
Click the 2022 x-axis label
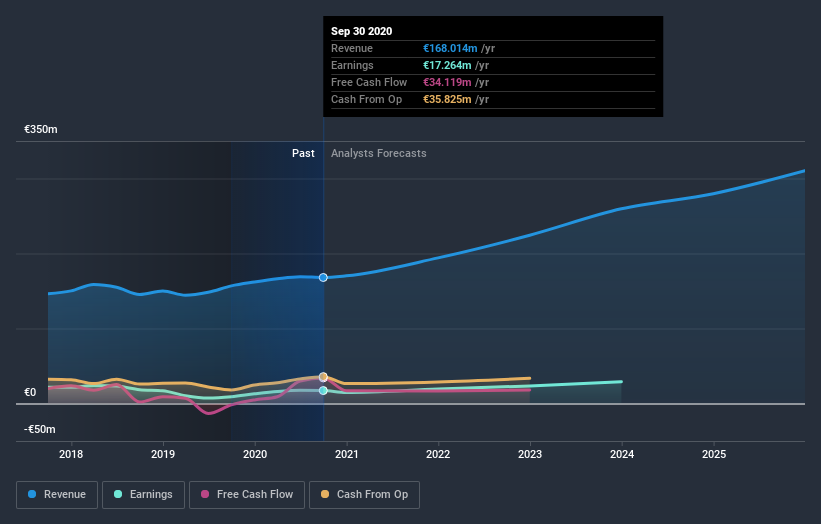438,454
